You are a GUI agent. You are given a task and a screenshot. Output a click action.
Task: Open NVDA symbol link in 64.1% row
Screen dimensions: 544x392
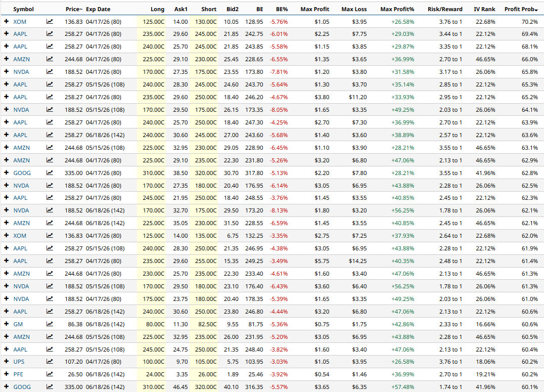21,110
